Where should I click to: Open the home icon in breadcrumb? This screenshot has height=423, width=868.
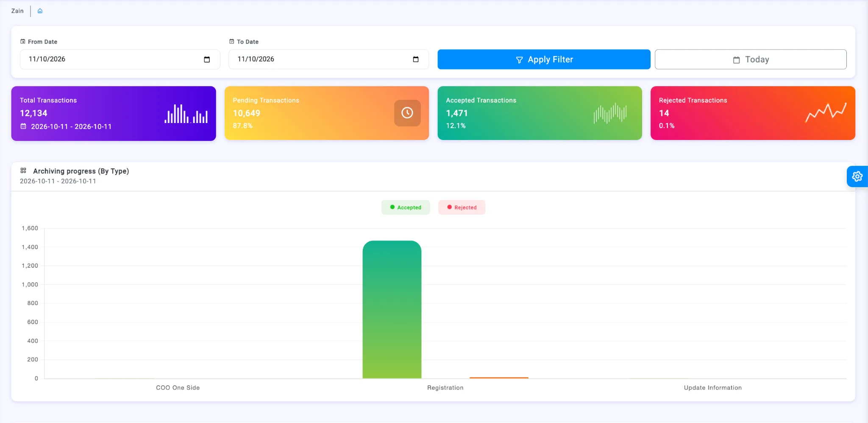[x=40, y=11]
